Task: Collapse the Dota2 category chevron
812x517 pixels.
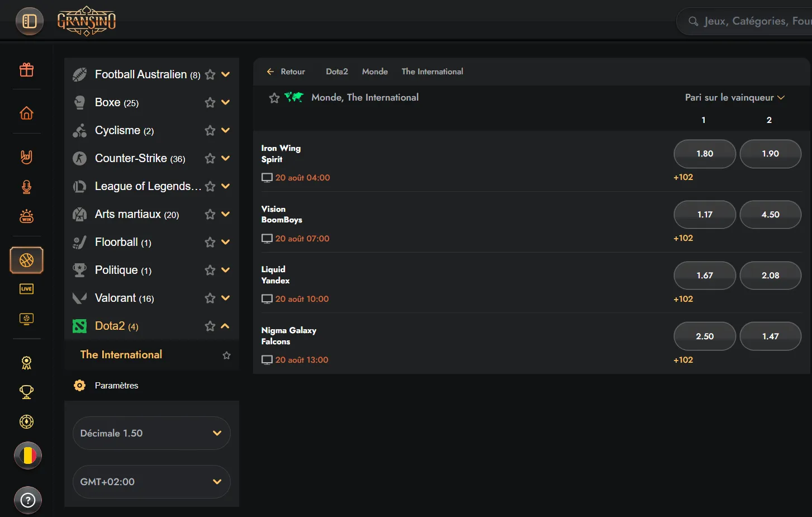Action: 226,326
